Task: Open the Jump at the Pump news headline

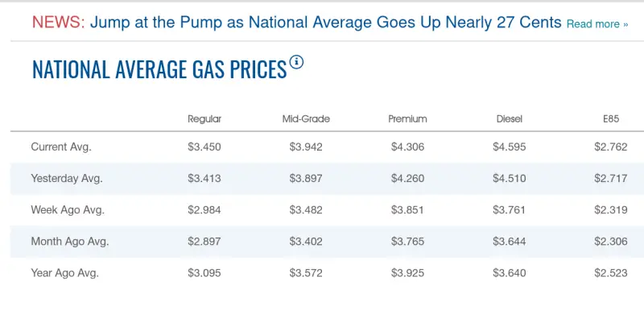Action: coord(325,22)
